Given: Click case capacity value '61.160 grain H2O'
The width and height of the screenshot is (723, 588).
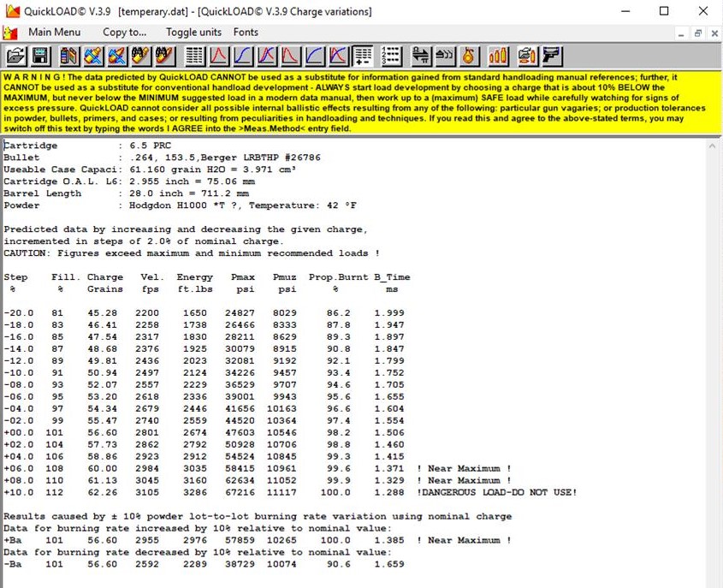Looking at the screenshot, I should pyautogui.click(x=177, y=169).
